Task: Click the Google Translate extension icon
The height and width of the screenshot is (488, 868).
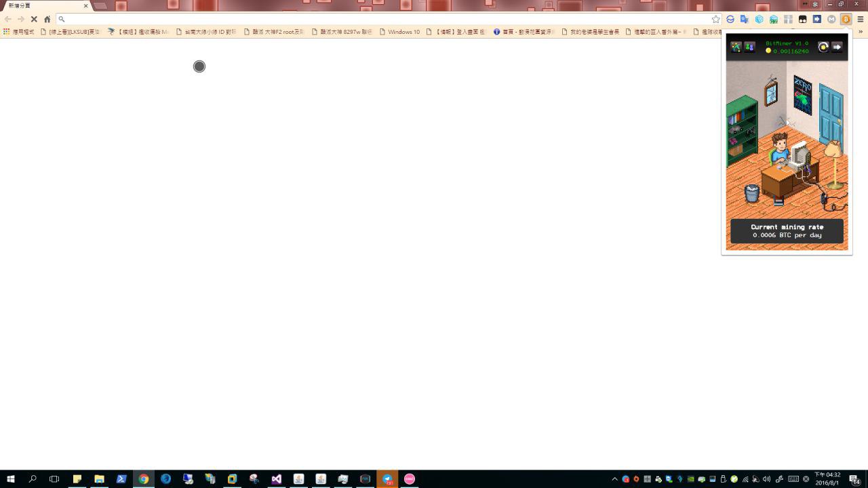Action: click(x=745, y=19)
